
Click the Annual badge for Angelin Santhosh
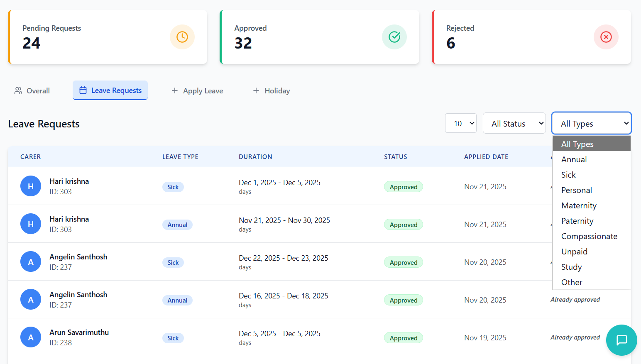click(x=177, y=300)
